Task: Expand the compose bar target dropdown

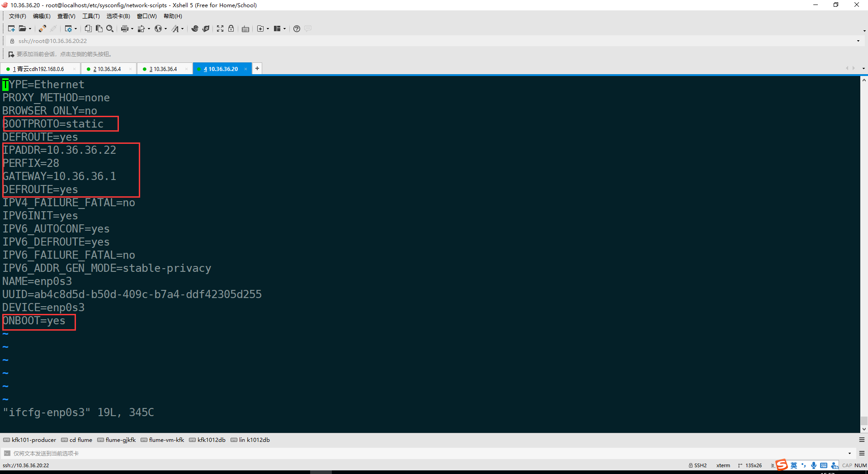Action: (x=849, y=453)
